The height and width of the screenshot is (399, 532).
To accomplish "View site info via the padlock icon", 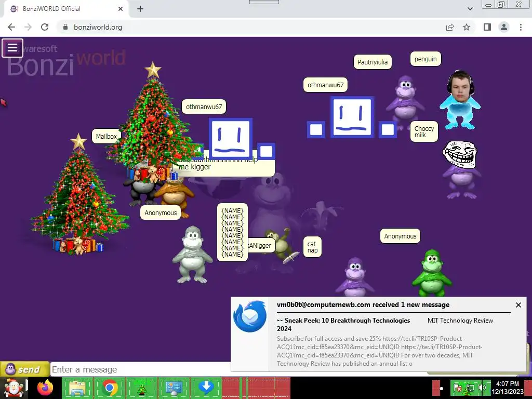I will [65, 27].
